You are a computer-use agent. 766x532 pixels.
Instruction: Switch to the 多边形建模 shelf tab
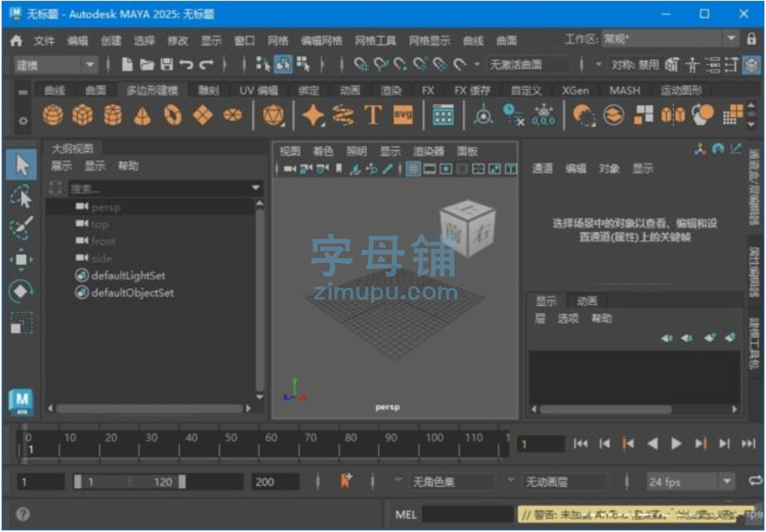click(x=152, y=91)
